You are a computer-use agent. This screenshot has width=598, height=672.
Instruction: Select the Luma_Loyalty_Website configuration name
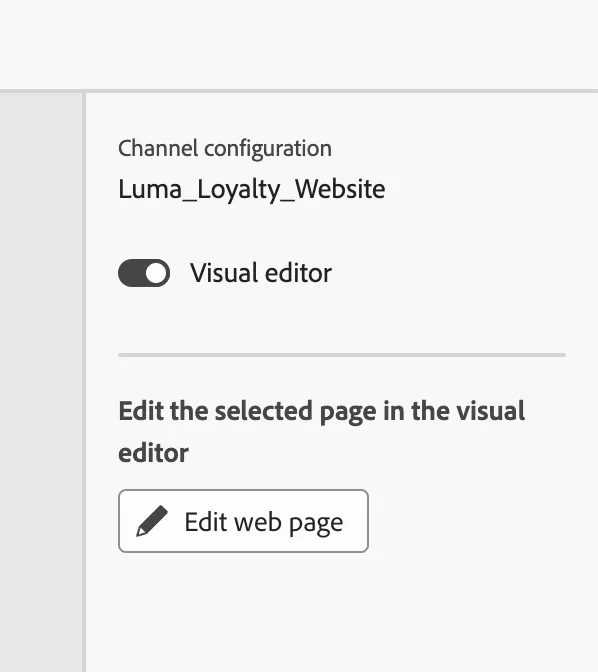coord(252,189)
